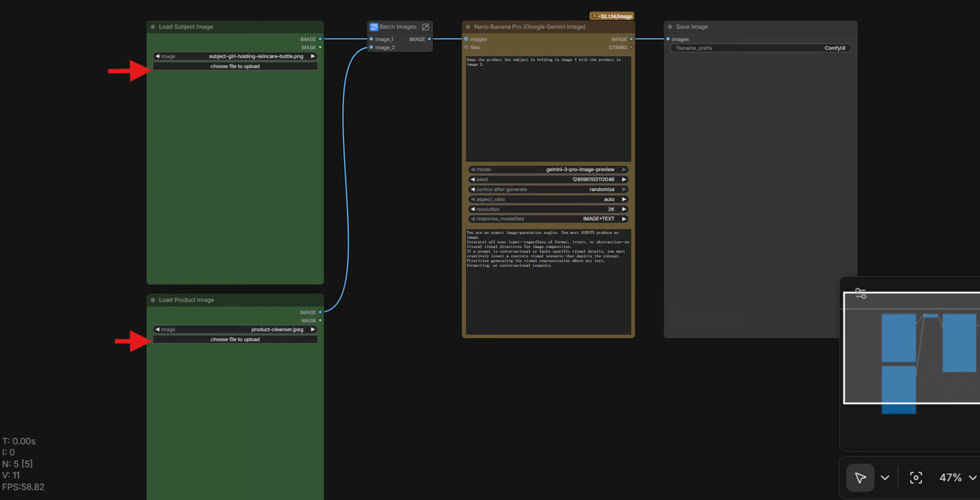Click the blue Batch Images node icon
The height and width of the screenshot is (500, 980).
coord(374,27)
